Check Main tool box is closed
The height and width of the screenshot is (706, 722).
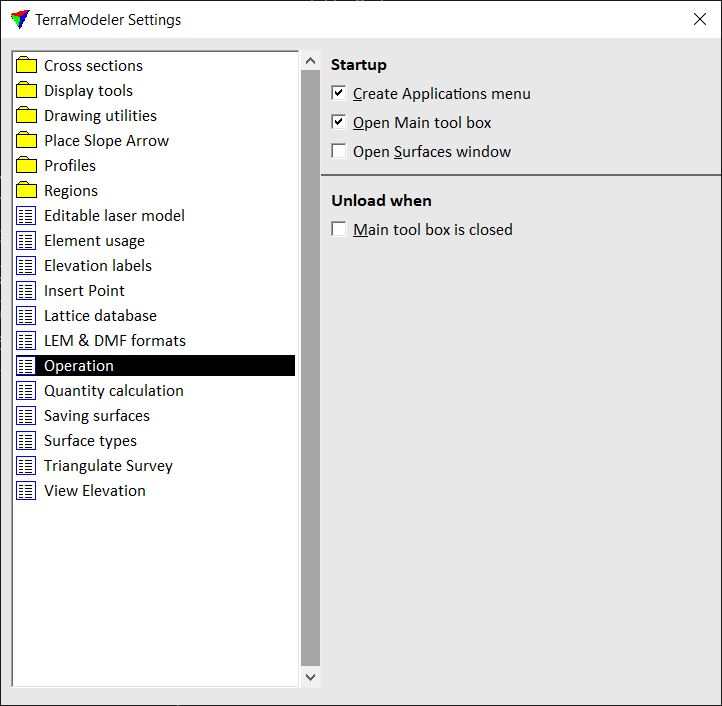point(340,230)
